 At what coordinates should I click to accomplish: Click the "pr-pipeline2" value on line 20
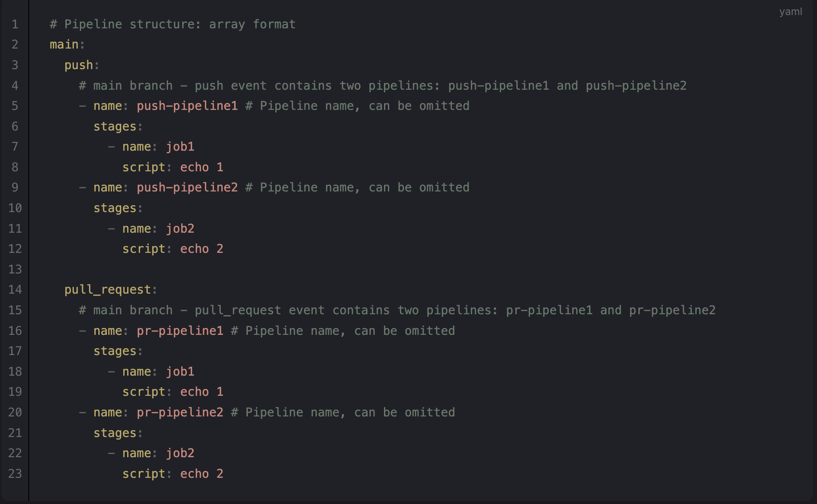(x=180, y=412)
